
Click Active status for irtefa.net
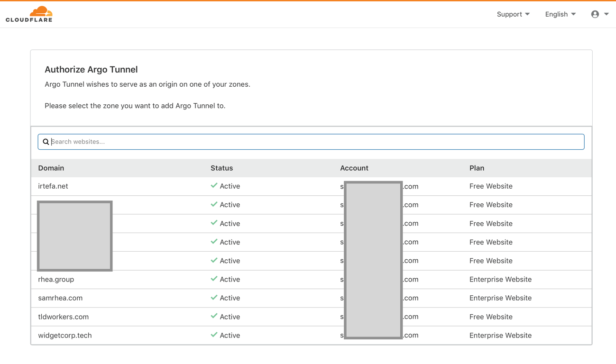pyautogui.click(x=230, y=186)
